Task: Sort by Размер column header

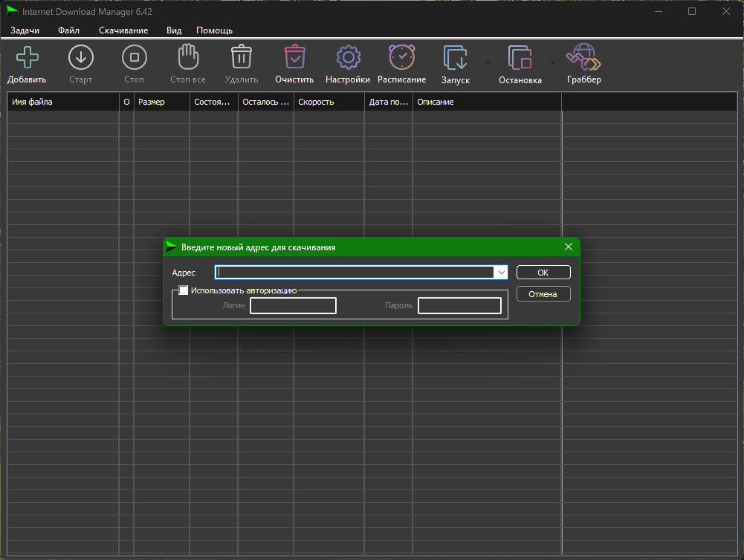Action: click(162, 102)
